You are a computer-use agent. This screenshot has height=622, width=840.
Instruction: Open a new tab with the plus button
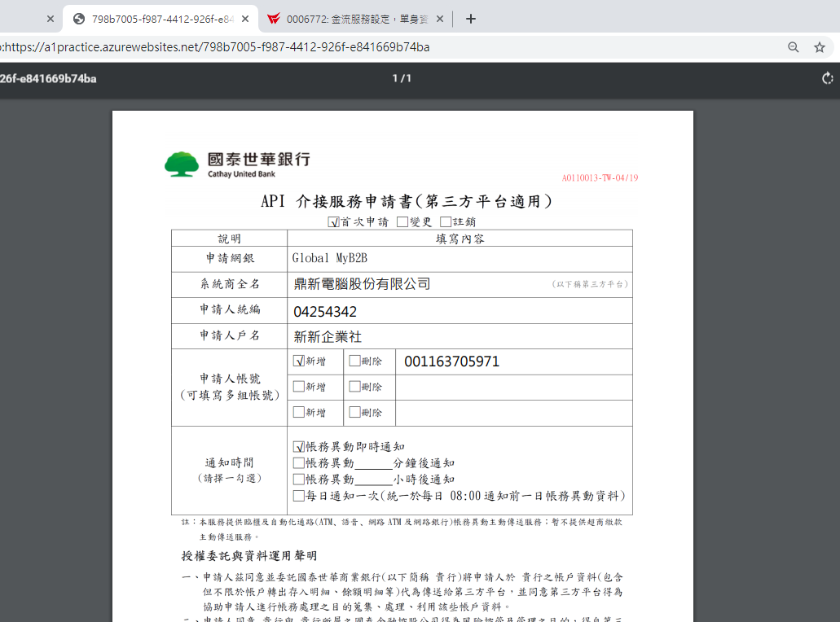click(470, 19)
